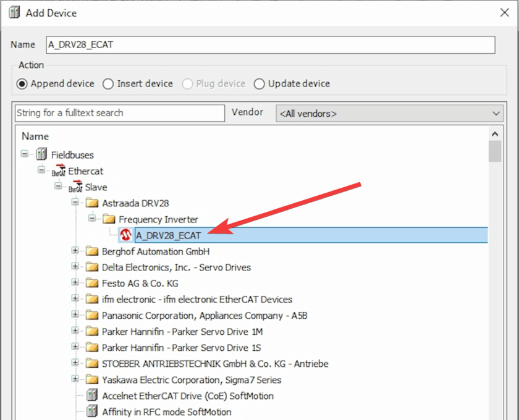The height and width of the screenshot is (420, 519).
Task: Select the Frequency Inverter label
Action: [x=158, y=219]
